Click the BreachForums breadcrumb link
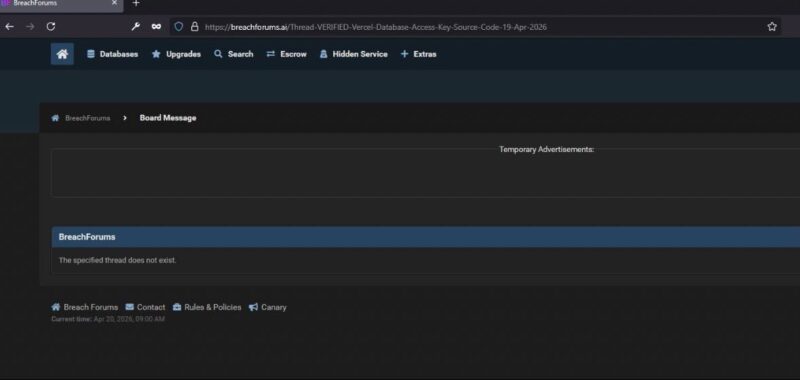This screenshot has width=800, height=380. (x=87, y=118)
